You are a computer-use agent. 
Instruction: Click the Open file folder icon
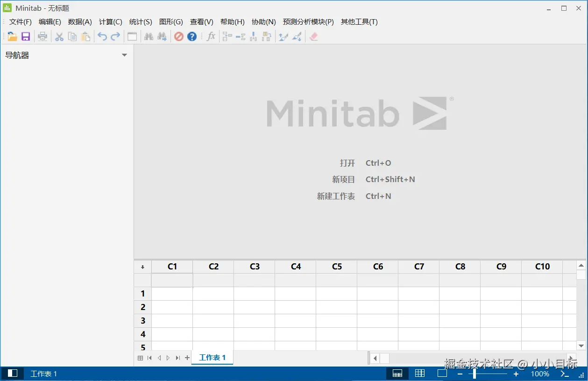pyautogui.click(x=13, y=36)
